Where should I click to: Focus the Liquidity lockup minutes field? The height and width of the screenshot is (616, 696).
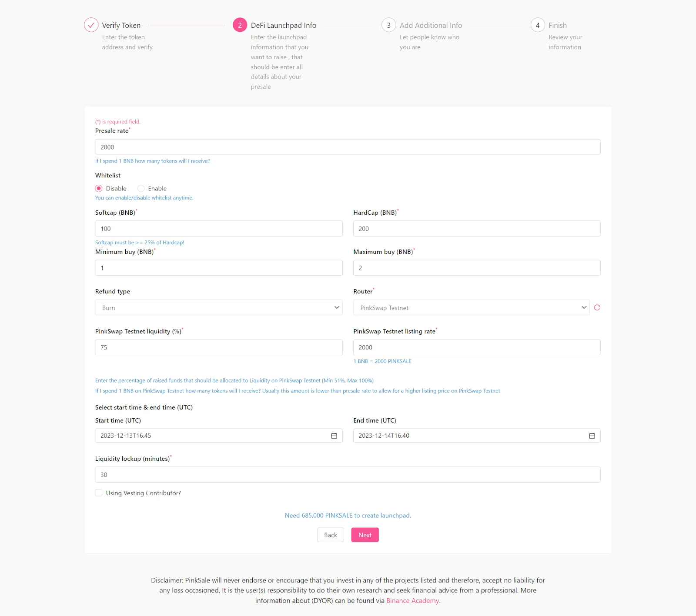click(348, 475)
